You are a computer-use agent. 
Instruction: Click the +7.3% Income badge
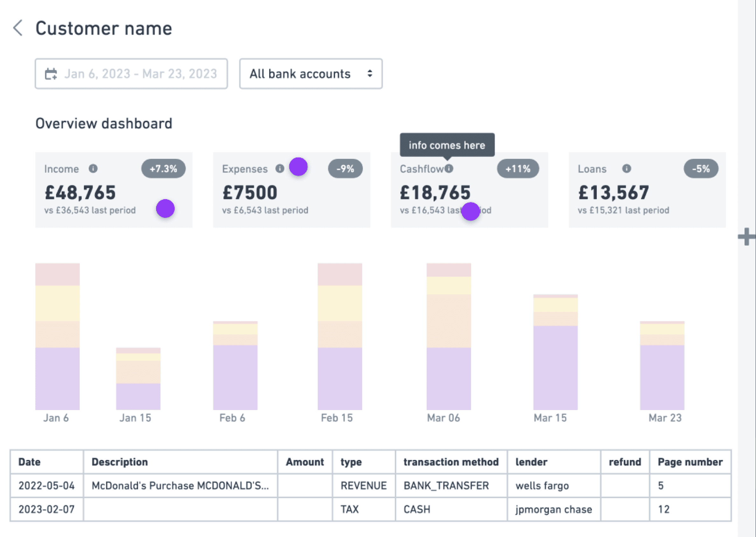(163, 169)
